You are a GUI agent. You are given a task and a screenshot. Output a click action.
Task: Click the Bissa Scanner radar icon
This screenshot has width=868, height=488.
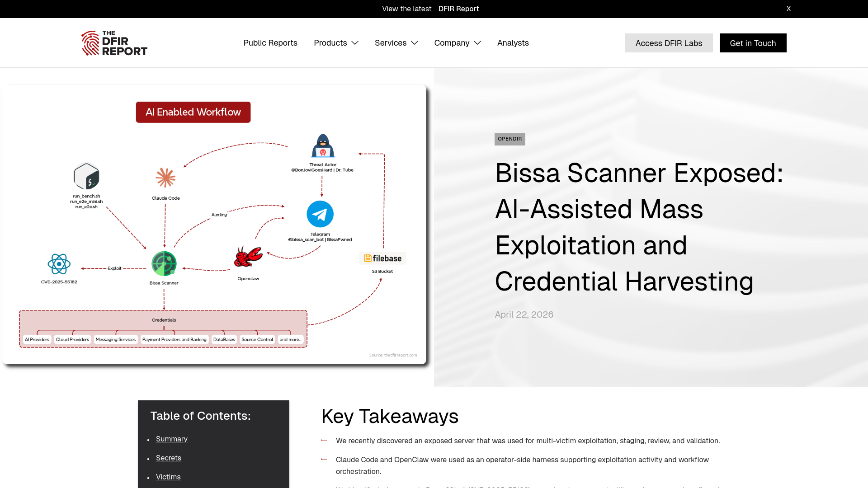click(164, 263)
